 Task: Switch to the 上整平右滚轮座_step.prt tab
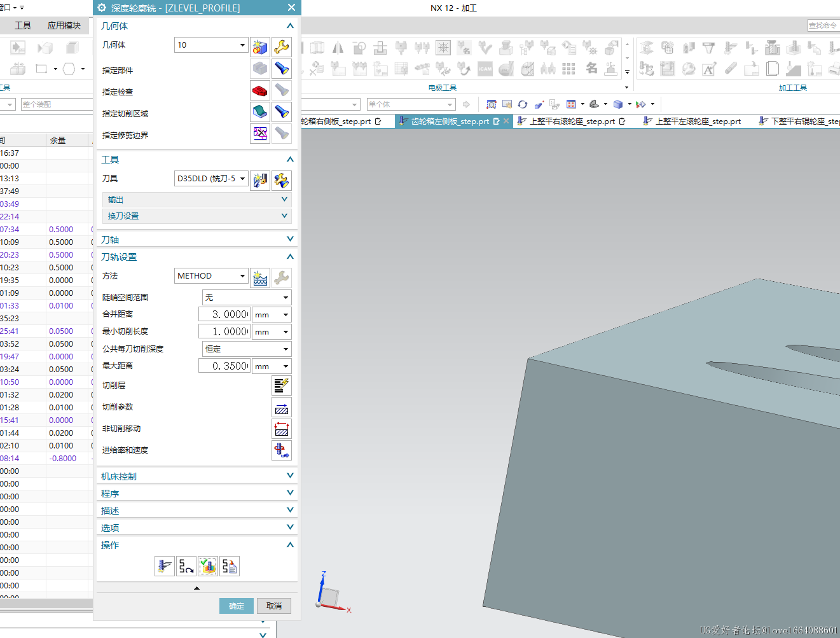(x=572, y=121)
